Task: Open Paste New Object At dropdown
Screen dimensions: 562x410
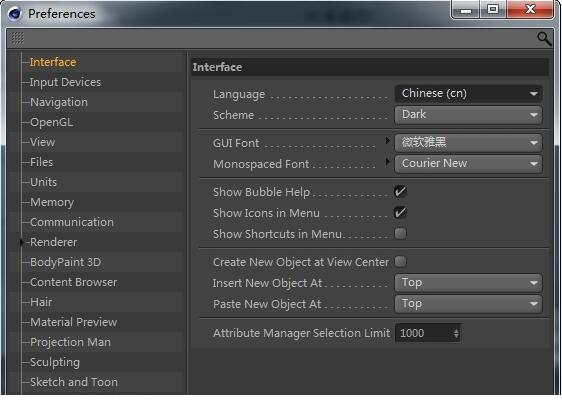Action: [x=468, y=304]
